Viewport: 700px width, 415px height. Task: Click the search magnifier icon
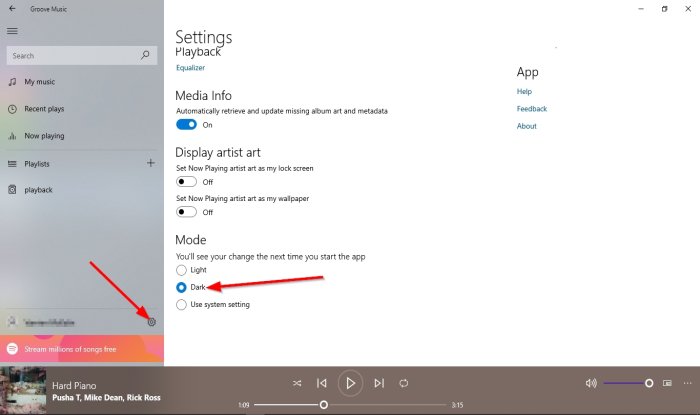coord(145,55)
